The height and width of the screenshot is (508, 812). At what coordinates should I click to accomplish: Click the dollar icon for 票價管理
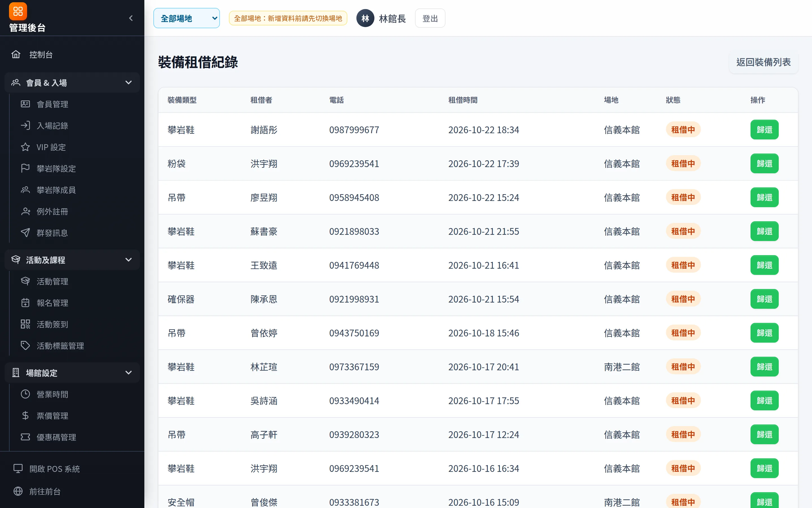pos(25,416)
